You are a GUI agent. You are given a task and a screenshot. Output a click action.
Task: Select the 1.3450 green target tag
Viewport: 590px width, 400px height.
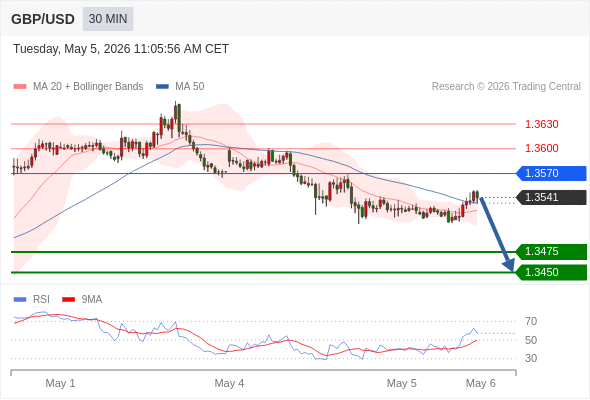coord(551,272)
